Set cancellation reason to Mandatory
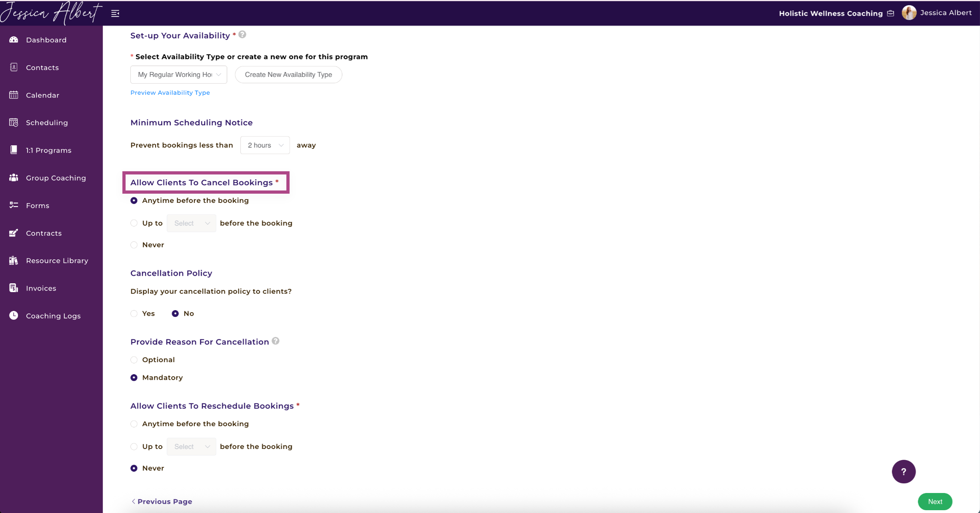The height and width of the screenshot is (513, 980). [134, 378]
